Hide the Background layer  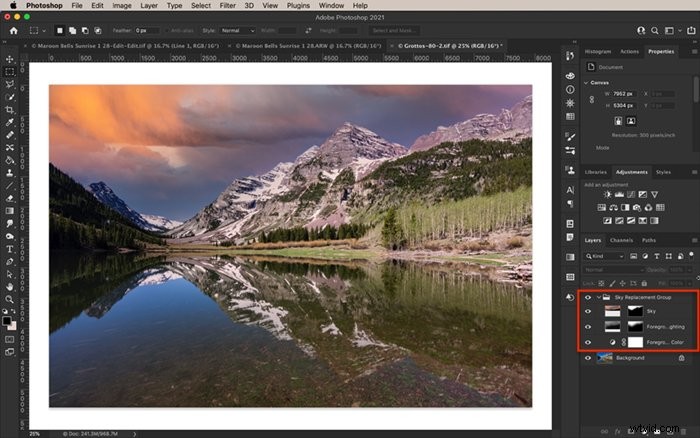tap(588, 358)
